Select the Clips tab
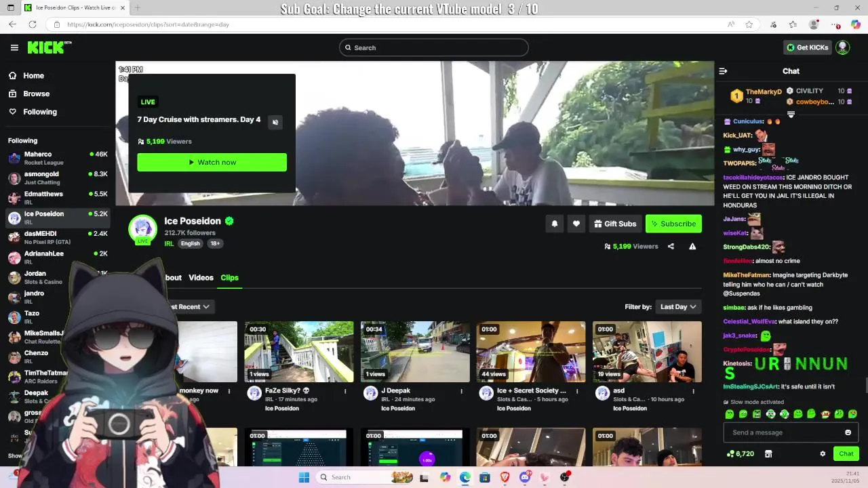Viewport: 868px width, 488px height. coord(229,277)
